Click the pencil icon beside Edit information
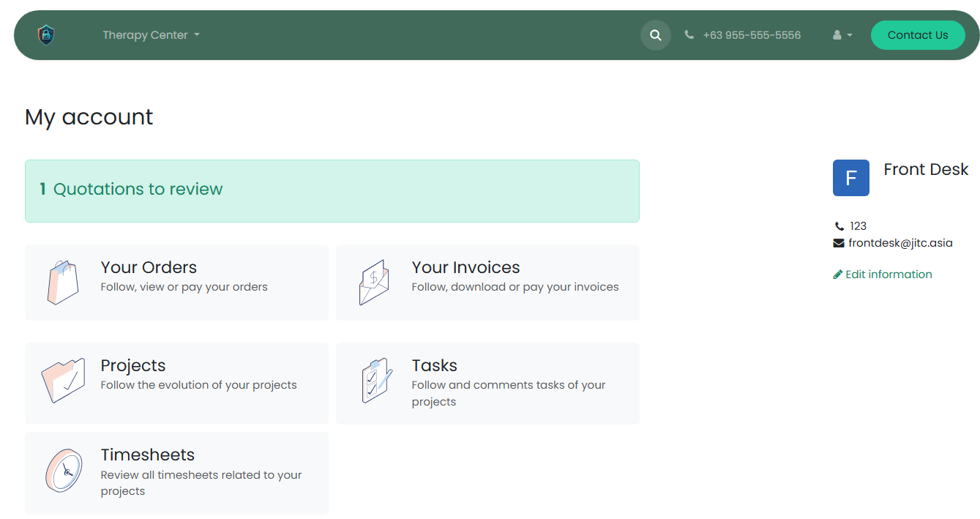This screenshot has height=519, width=980. 838,275
